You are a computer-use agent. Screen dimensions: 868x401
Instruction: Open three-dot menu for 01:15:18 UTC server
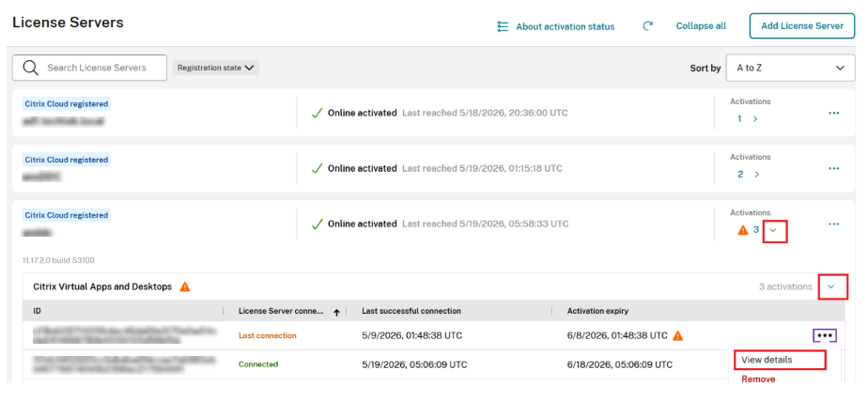pyautogui.click(x=833, y=168)
